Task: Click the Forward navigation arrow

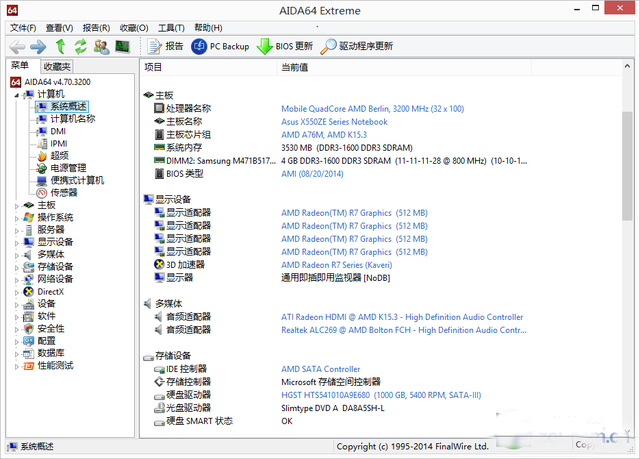Action: (x=38, y=47)
